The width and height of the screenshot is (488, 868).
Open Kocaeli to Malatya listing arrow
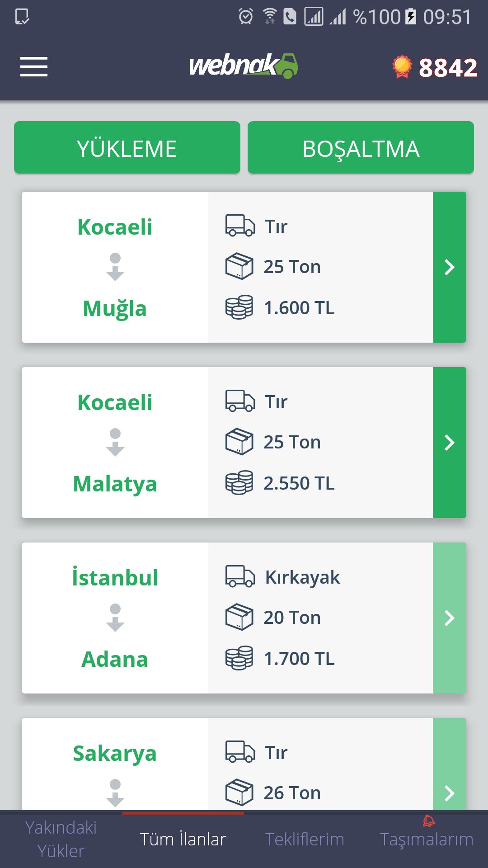click(449, 443)
